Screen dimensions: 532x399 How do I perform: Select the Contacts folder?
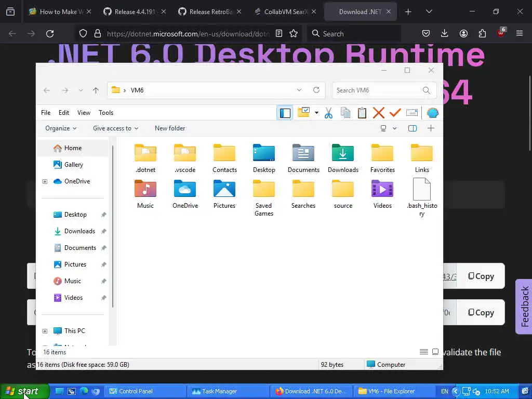click(x=224, y=158)
